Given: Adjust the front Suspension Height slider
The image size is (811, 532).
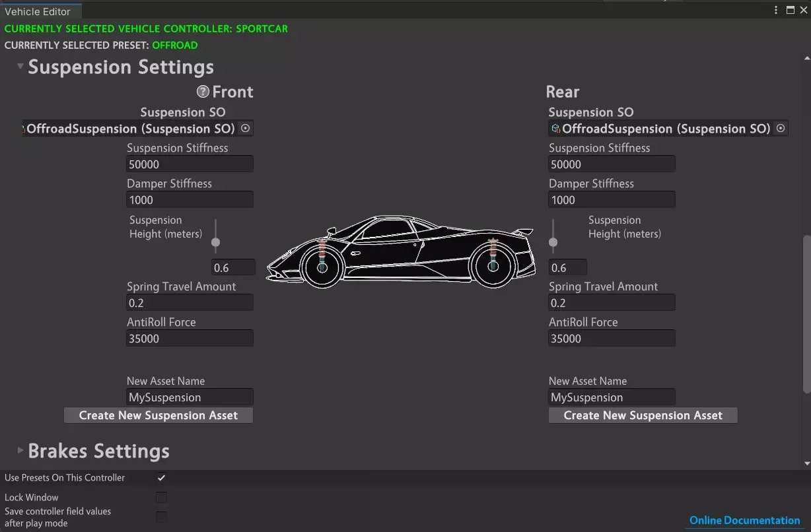Looking at the screenshot, I should coord(215,242).
